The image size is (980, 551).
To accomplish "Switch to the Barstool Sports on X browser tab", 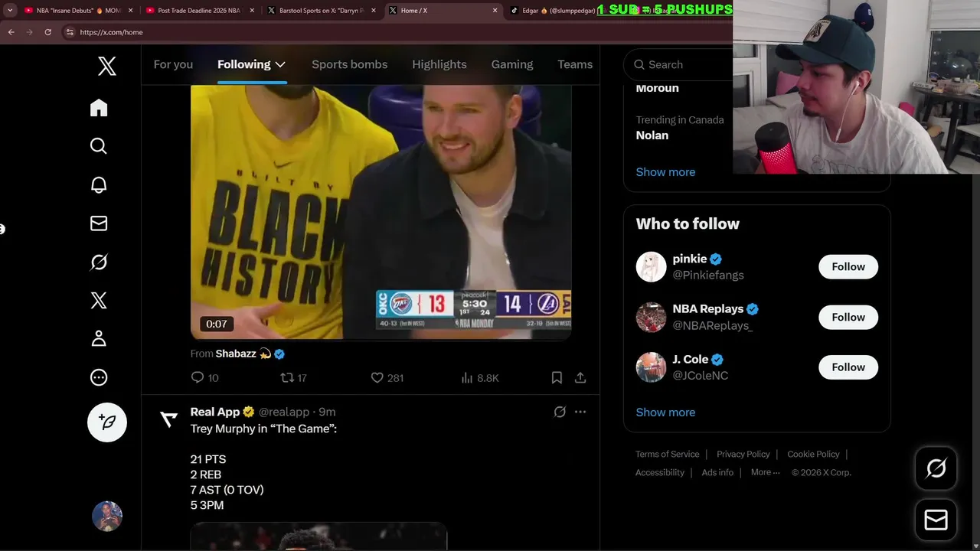I will [x=320, y=11].
